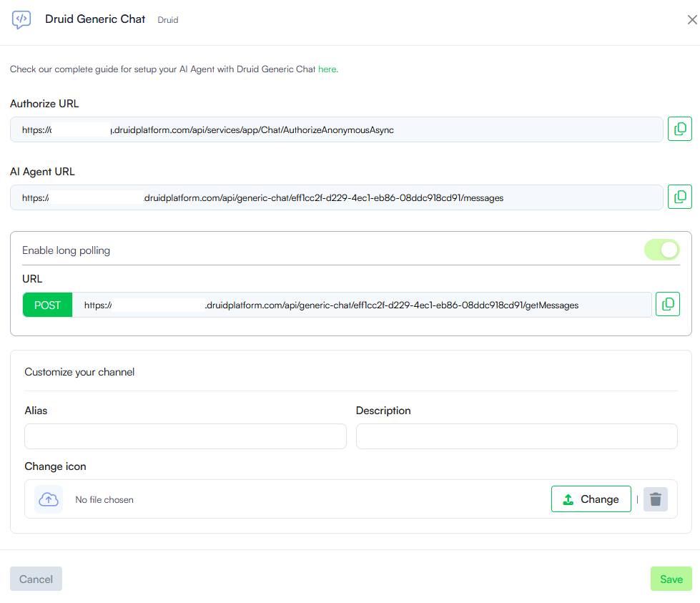Screen dimensions: 700x603
Task: Focus the Alias input field
Action: coord(185,436)
